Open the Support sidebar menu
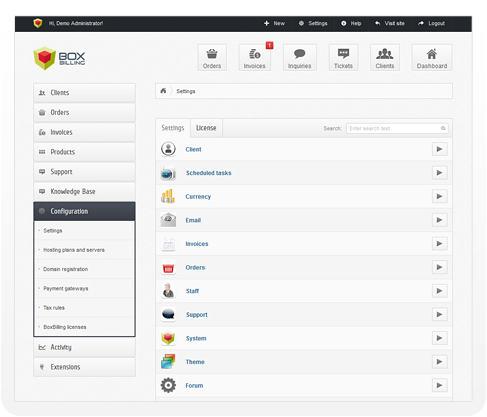 point(84,172)
